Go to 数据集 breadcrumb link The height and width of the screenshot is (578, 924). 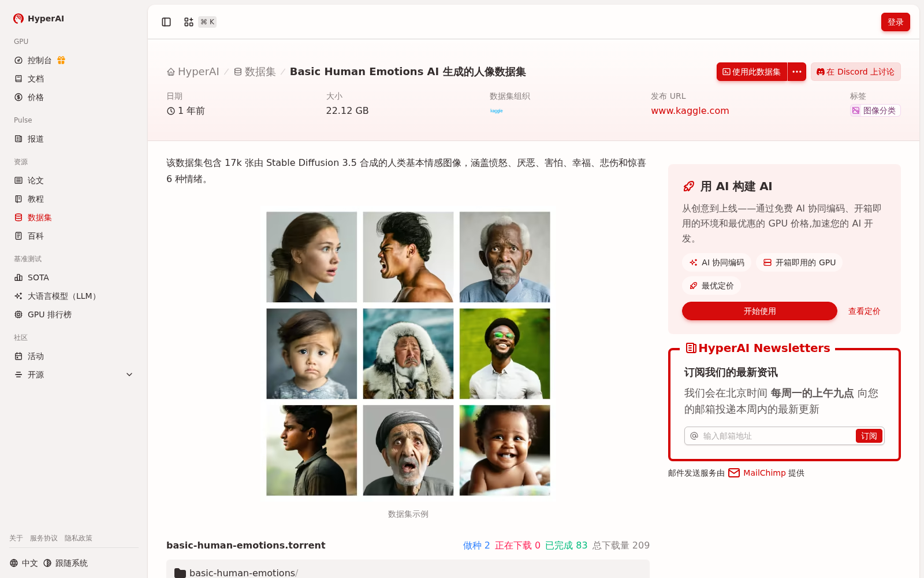(x=255, y=72)
